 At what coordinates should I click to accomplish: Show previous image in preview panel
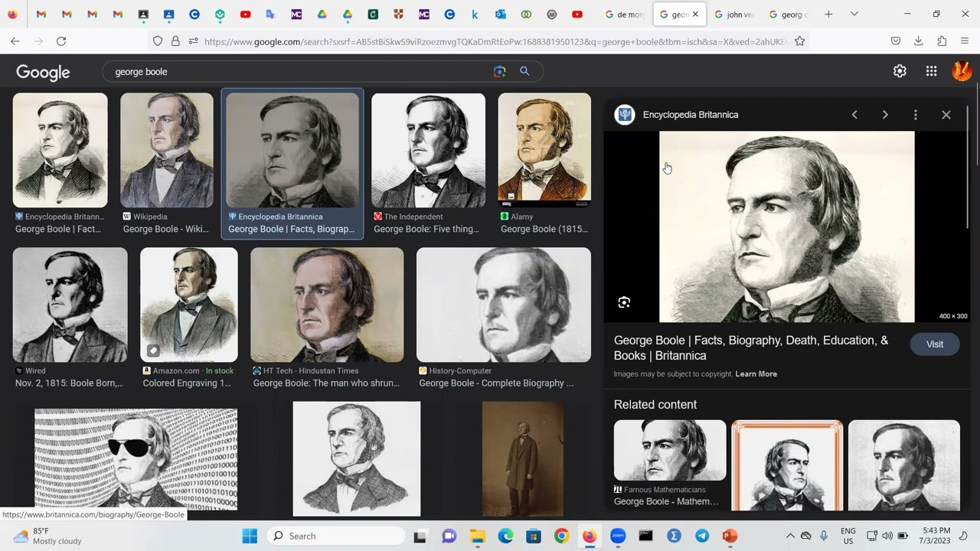854,115
